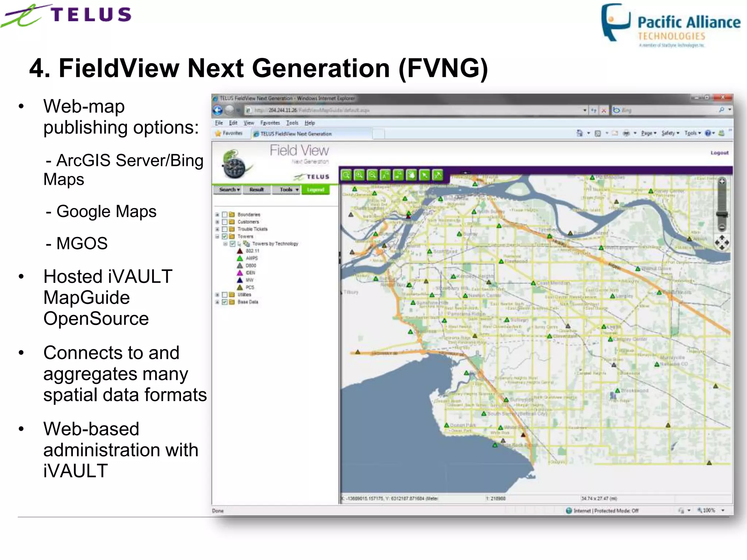Viewport: 747px width, 560px height.
Task: Expand the Trouble Tickets tree node
Action: (x=217, y=229)
